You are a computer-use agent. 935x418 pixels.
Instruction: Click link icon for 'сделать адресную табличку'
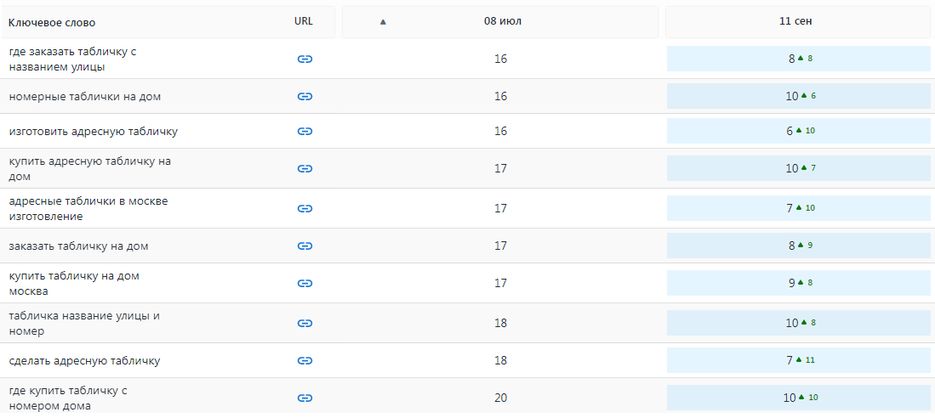pyautogui.click(x=305, y=361)
